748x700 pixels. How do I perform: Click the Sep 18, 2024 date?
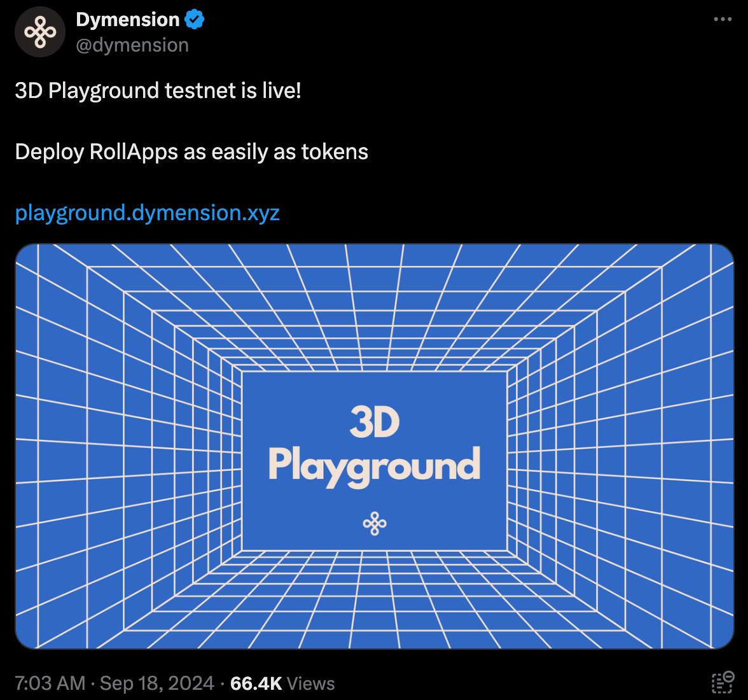click(x=157, y=683)
